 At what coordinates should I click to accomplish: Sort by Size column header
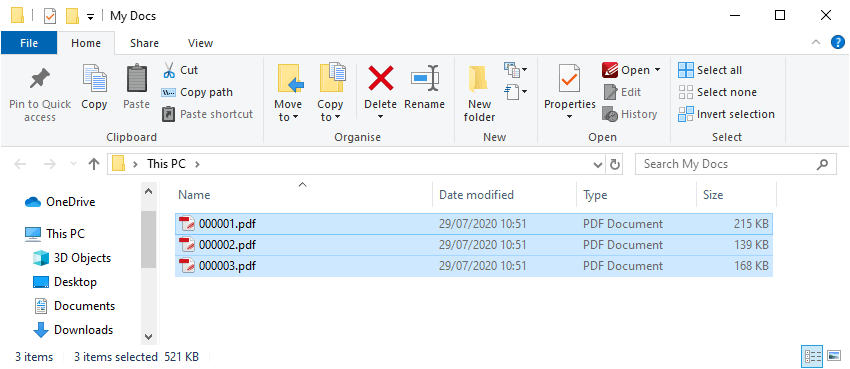[713, 195]
